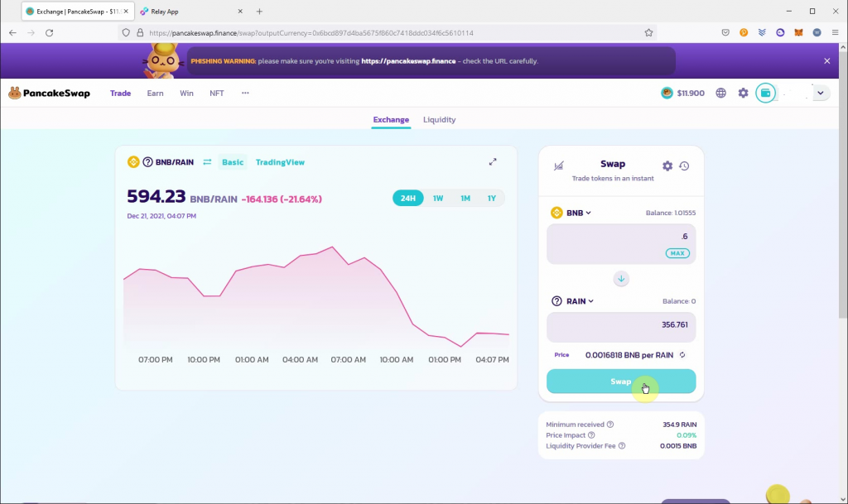The image size is (848, 504).
Task: Click the 354.9 RAIN minimum received value
Action: coord(679,425)
